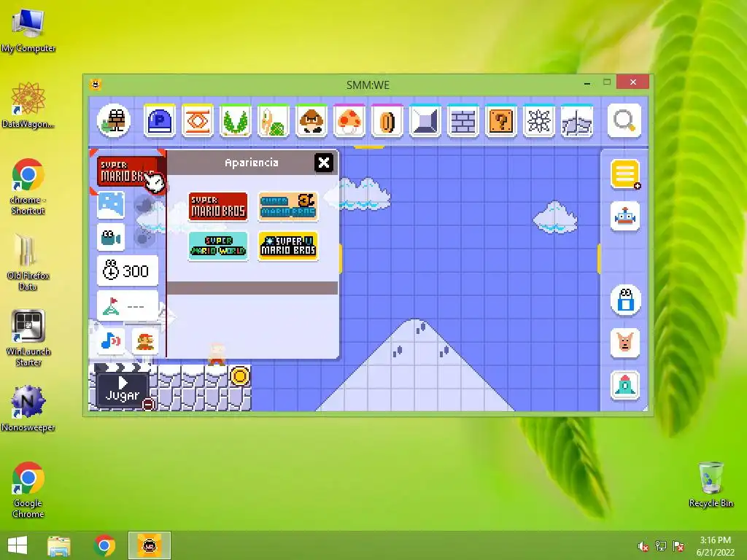Select Old Firefox Data folder

tap(28, 262)
